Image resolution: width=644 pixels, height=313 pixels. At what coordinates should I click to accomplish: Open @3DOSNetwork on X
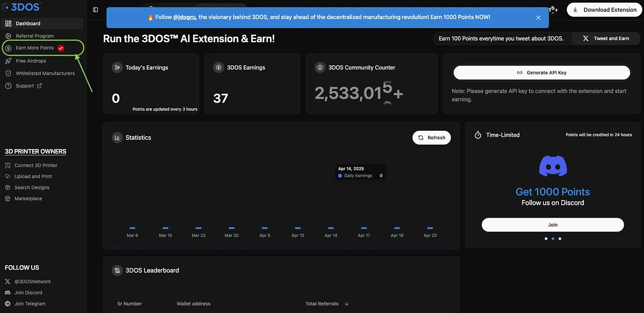point(33,282)
